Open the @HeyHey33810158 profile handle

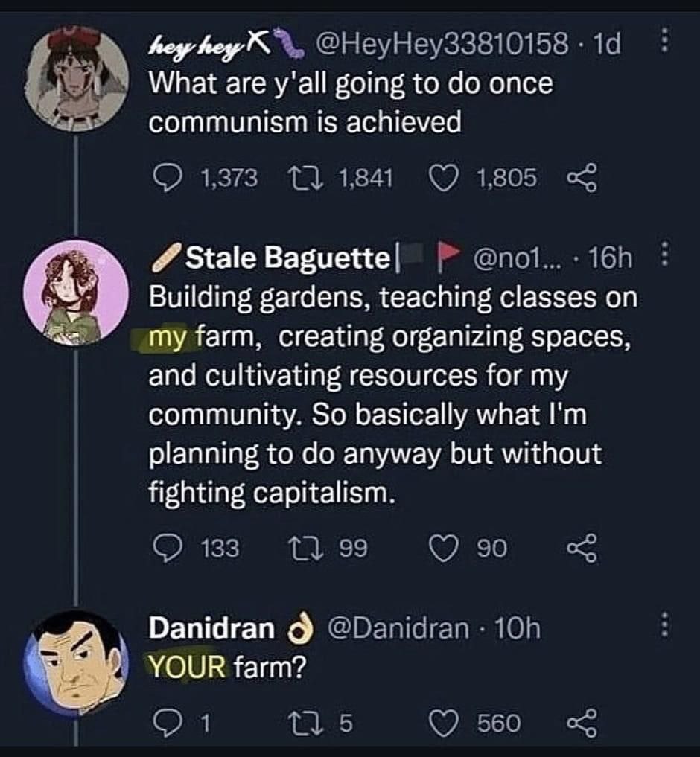442,46
